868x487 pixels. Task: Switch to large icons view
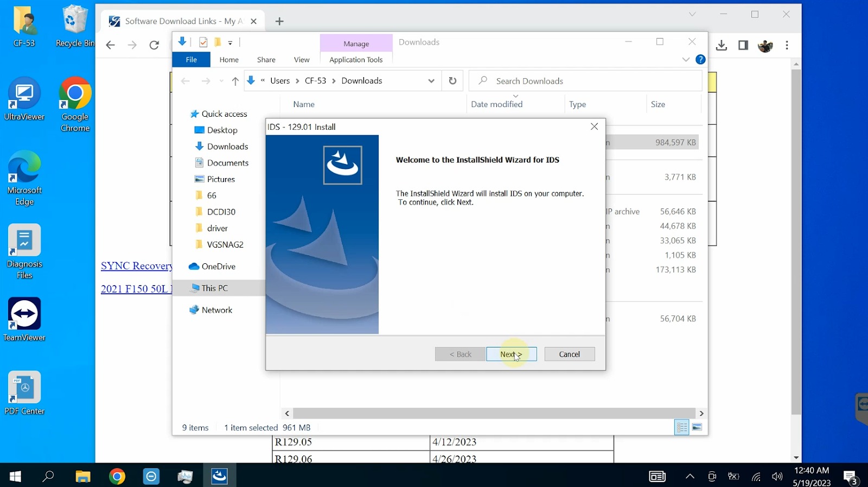pyautogui.click(x=697, y=427)
